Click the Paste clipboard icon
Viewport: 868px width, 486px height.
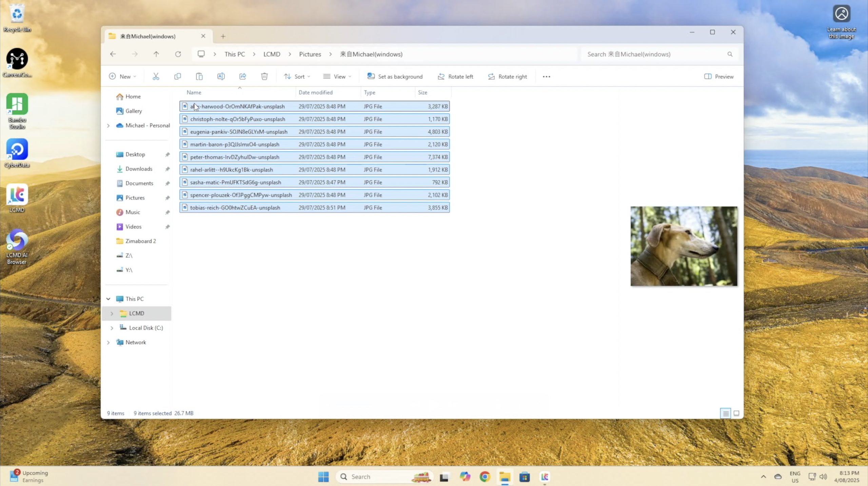point(199,77)
